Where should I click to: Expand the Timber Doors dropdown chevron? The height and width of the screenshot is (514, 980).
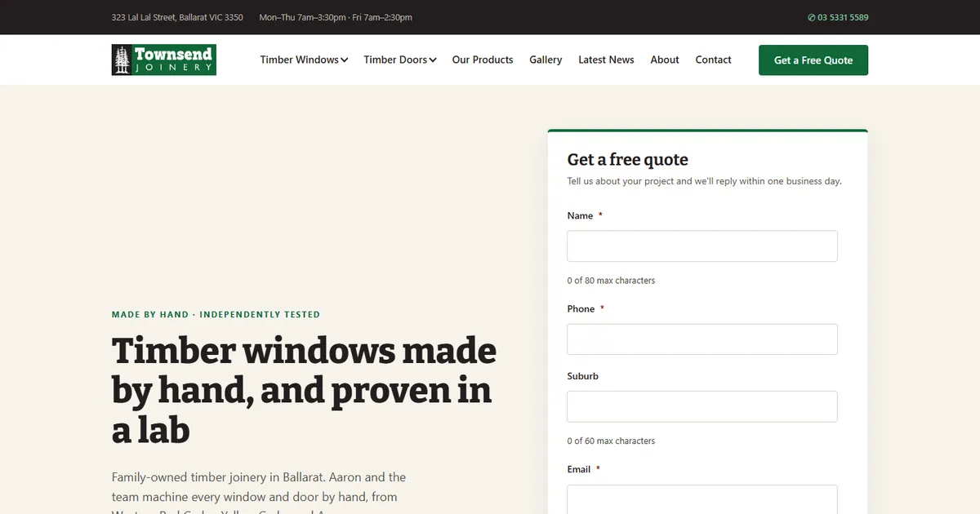tap(433, 60)
